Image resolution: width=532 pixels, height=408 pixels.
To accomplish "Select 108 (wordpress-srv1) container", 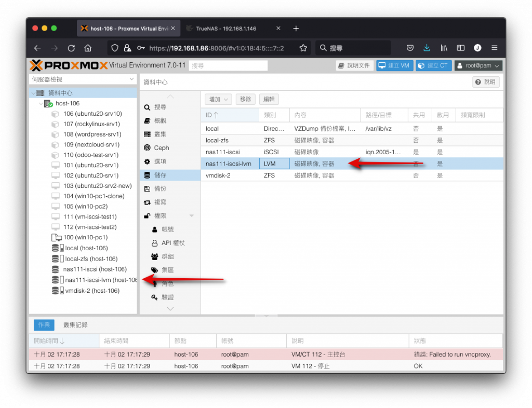I will [92, 134].
